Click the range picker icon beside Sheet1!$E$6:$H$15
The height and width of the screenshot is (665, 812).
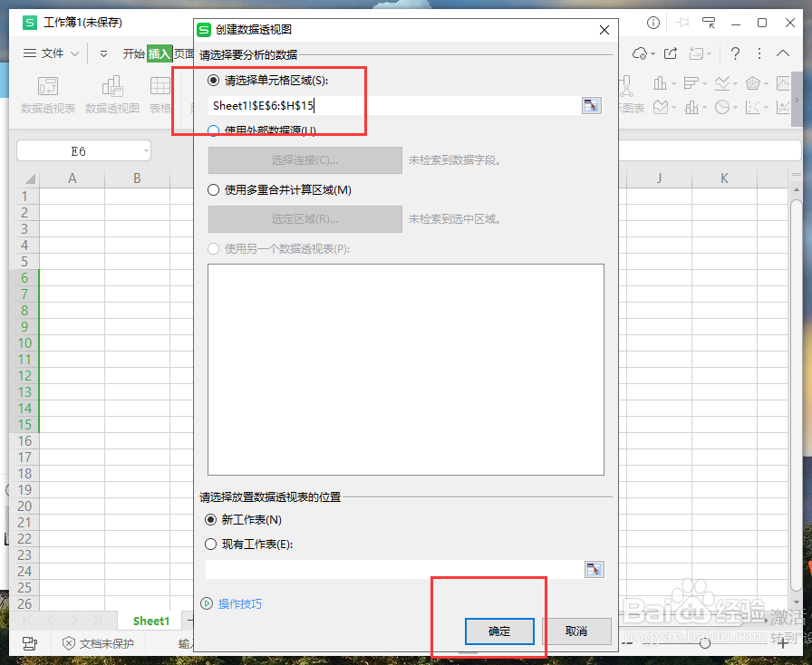click(x=592, y=106)
